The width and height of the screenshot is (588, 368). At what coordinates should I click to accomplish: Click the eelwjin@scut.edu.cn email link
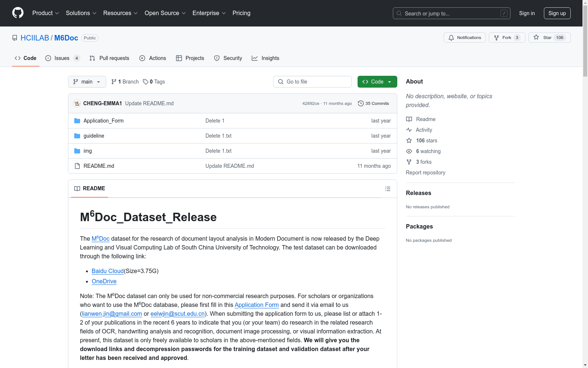click(x=178, y=314)
